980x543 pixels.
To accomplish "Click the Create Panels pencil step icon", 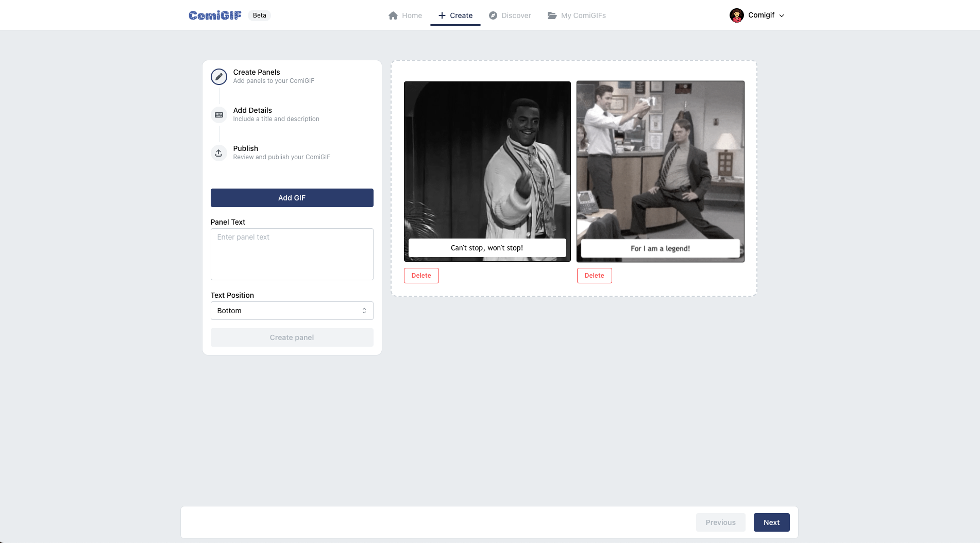I will click(219, 77).
